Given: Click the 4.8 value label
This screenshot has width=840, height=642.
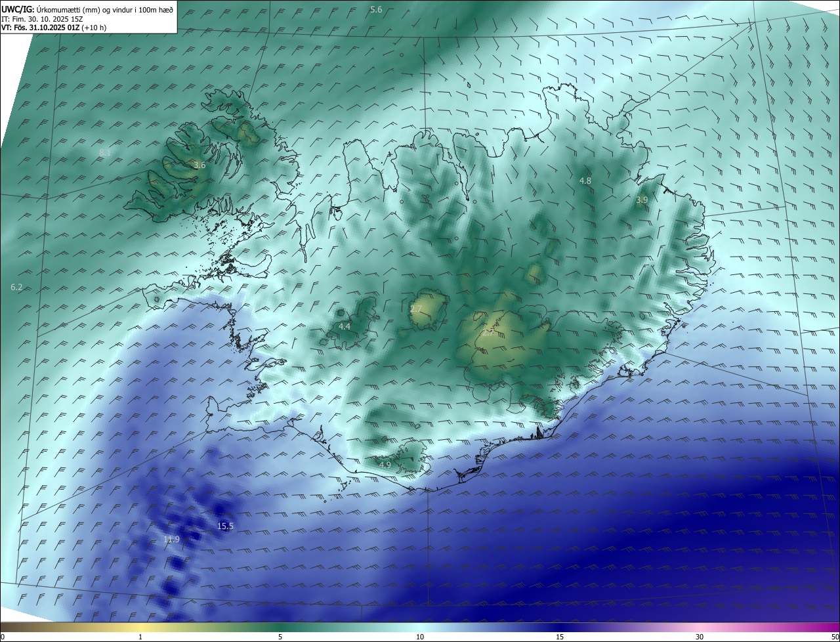Looking at the screenshot, I should tap(585, 181).
